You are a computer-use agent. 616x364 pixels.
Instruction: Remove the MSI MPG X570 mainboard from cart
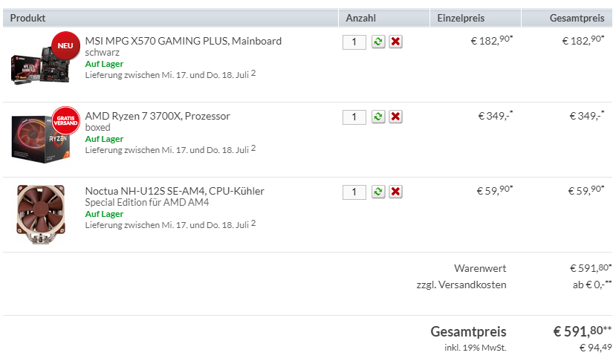[395, 42]
